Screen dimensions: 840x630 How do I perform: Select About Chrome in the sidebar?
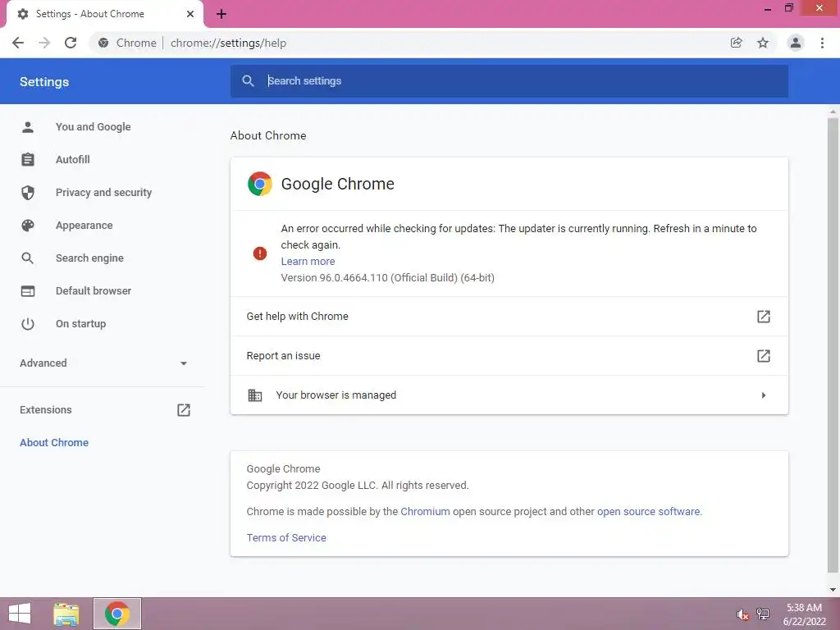(54, 442)
